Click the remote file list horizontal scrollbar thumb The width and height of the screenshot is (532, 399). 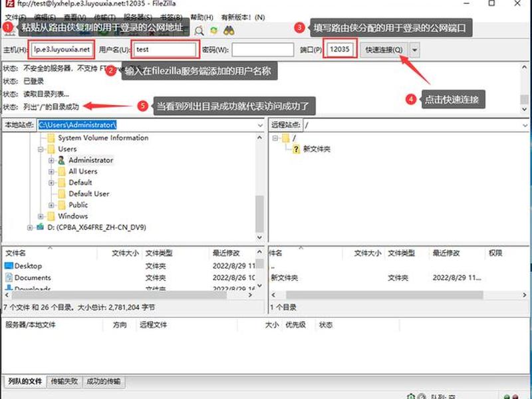click(x=384, y=295)
